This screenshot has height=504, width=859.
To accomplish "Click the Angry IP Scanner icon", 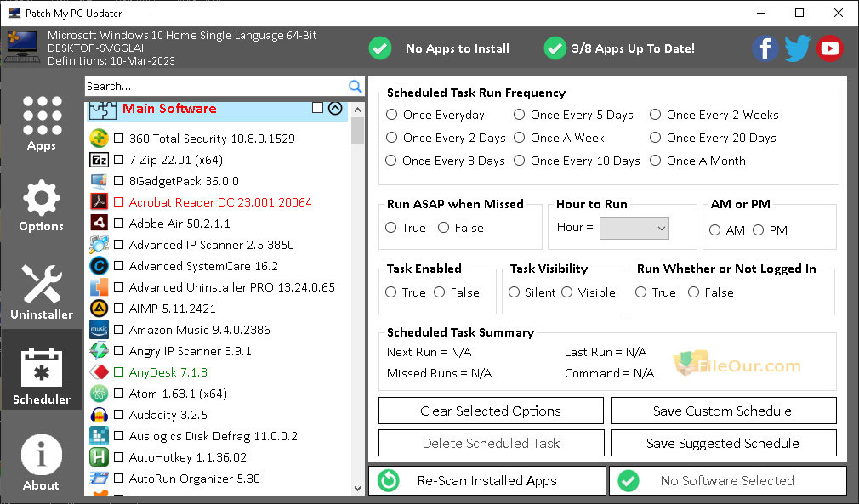I will coord(99,351).
